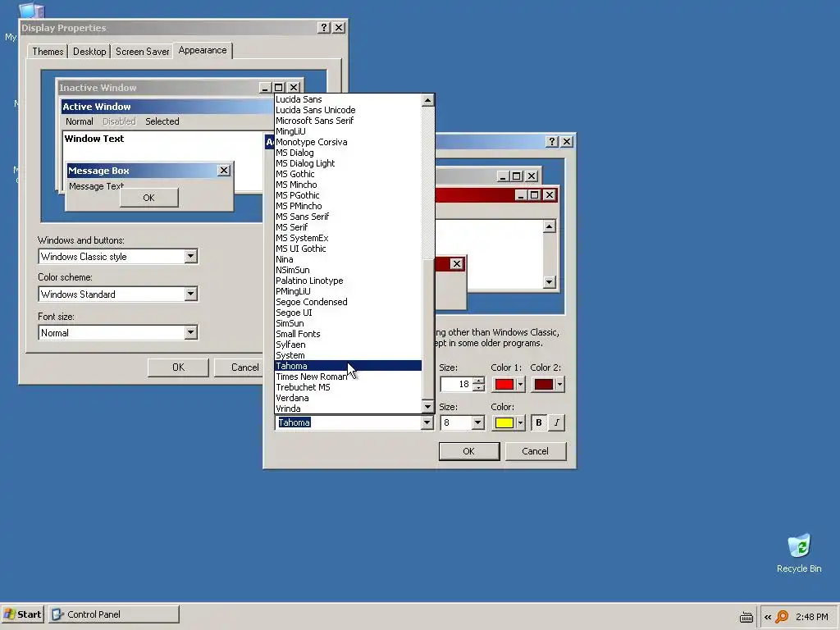Select Small Fonts entry
Screen dimensions: 840x630
click(x=348, y=334)
